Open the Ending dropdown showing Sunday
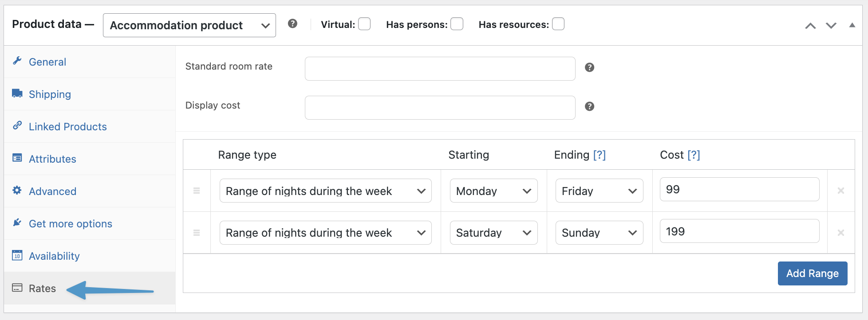The width and height of the screenshot is (868, 320). tap(599, 232)
